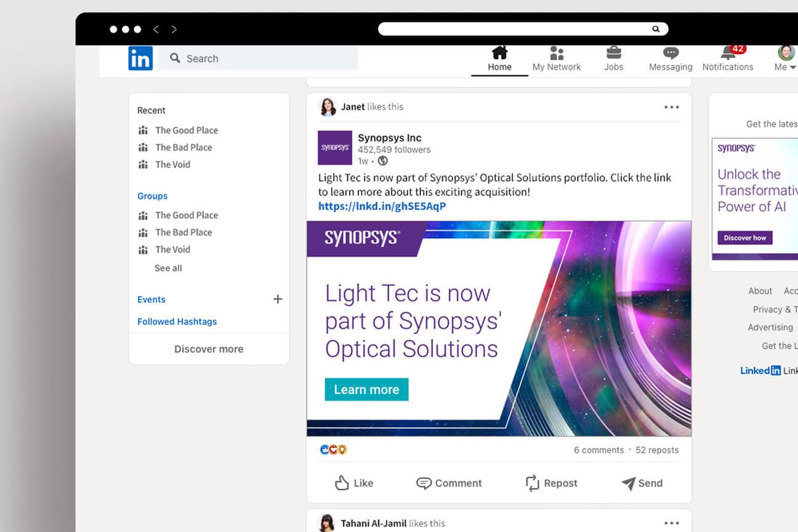This screenshot has height=532, width=798.
Task: Open the three-dot menu on Tahani's liked post
Action: 672,523
